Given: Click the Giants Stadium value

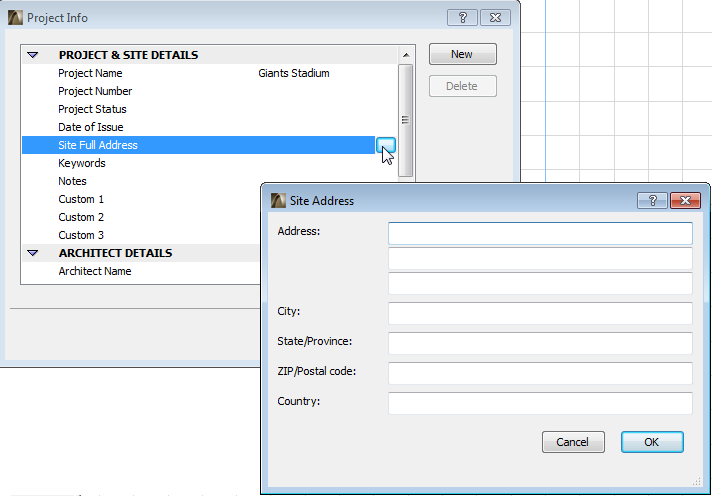Looking at the screenshot, I should (294, 73).
